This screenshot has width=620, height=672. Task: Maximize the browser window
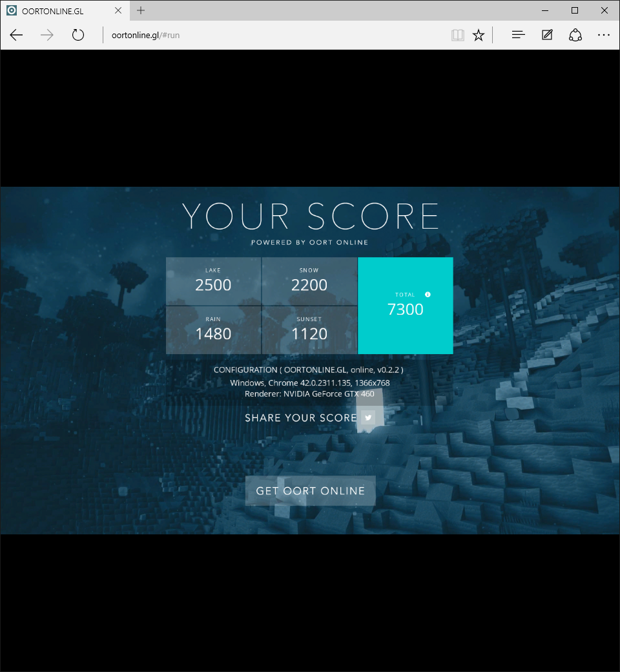(x=575, y=11)
